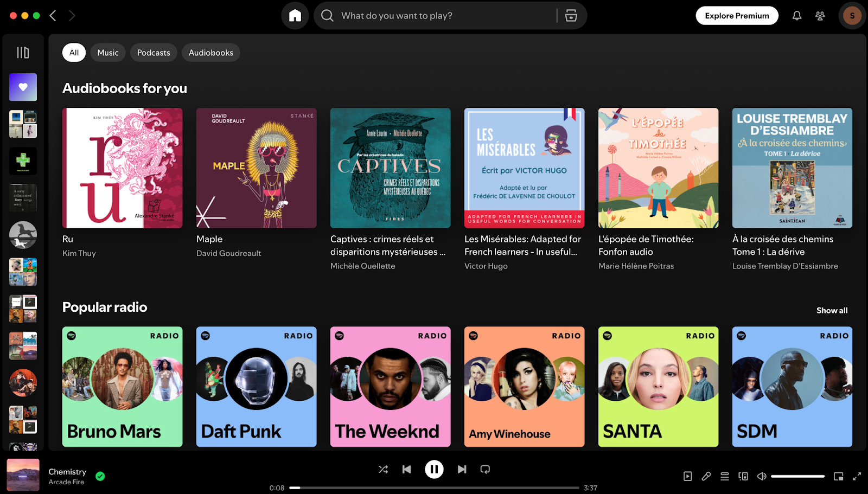
Task: Open the miniplayer
Action: point(838,476)
